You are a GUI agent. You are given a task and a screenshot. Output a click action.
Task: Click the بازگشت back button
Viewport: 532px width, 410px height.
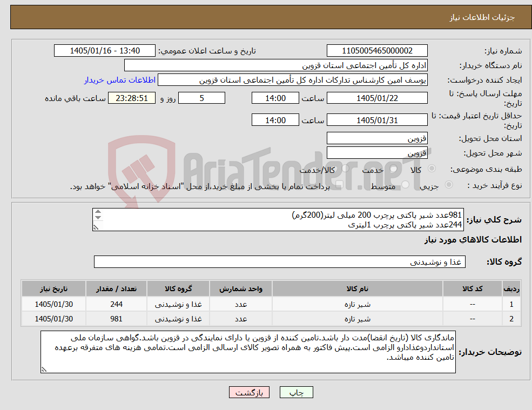point(249,392)
